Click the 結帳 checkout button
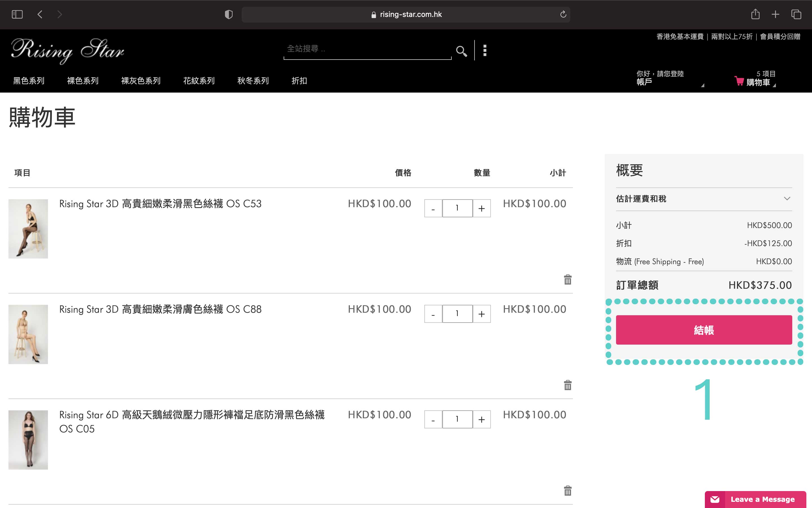The image size is (812, 508). (x=704, y=330)
